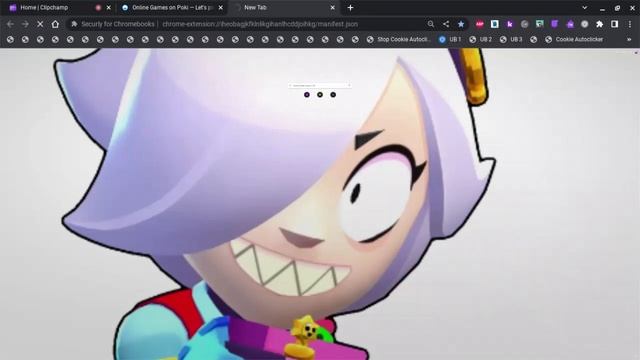The width and height of the screenshot is (640, 360).
Task: Click the search box on the new tab page
Action: (320, 85)
